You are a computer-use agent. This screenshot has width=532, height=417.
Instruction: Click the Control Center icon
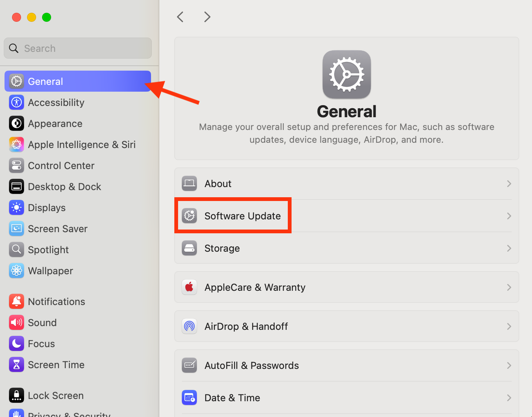16,165
